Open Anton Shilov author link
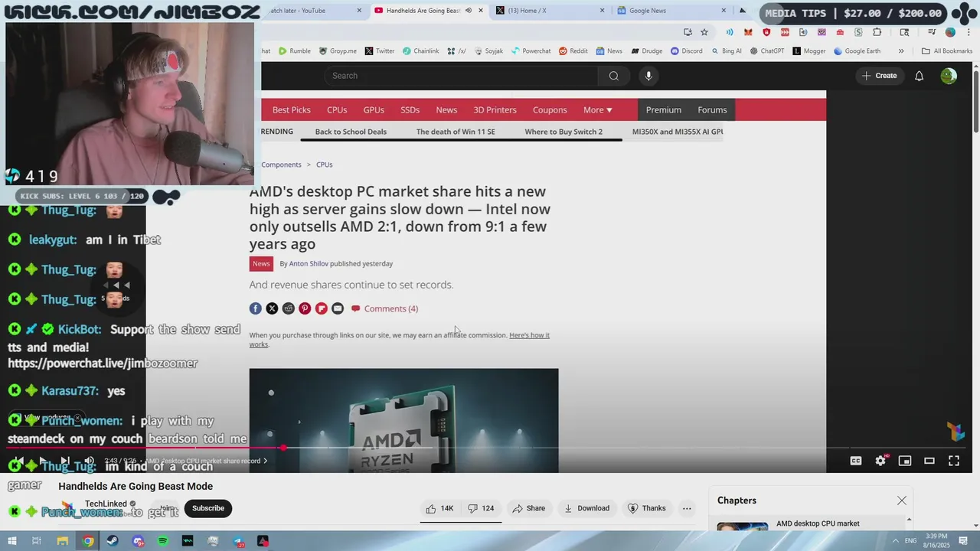980x551 pixels. (309, 263)
